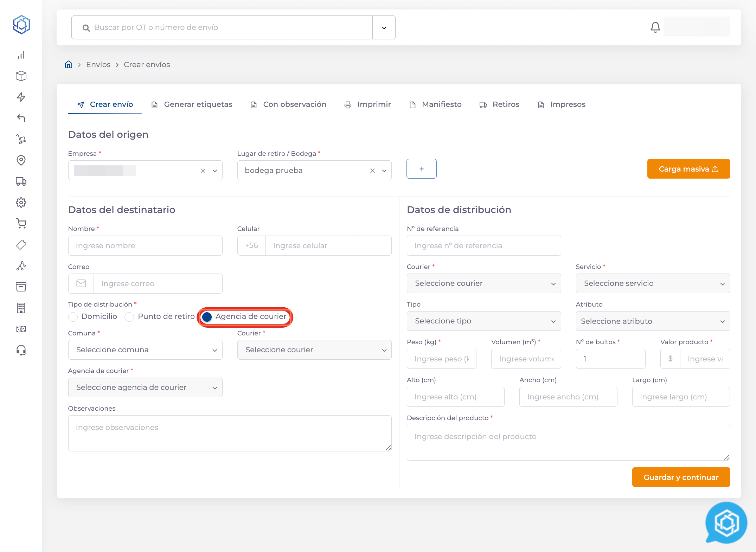Select the Punto de retiro option
This screenshot has height=552, width=756.
point(129,317)
